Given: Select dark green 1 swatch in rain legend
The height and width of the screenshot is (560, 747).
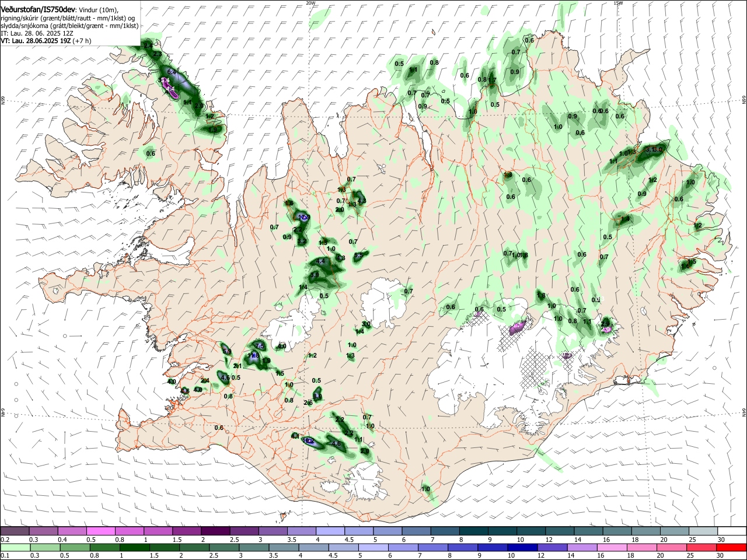Looking at the screenshot, I should coord(135,547).
